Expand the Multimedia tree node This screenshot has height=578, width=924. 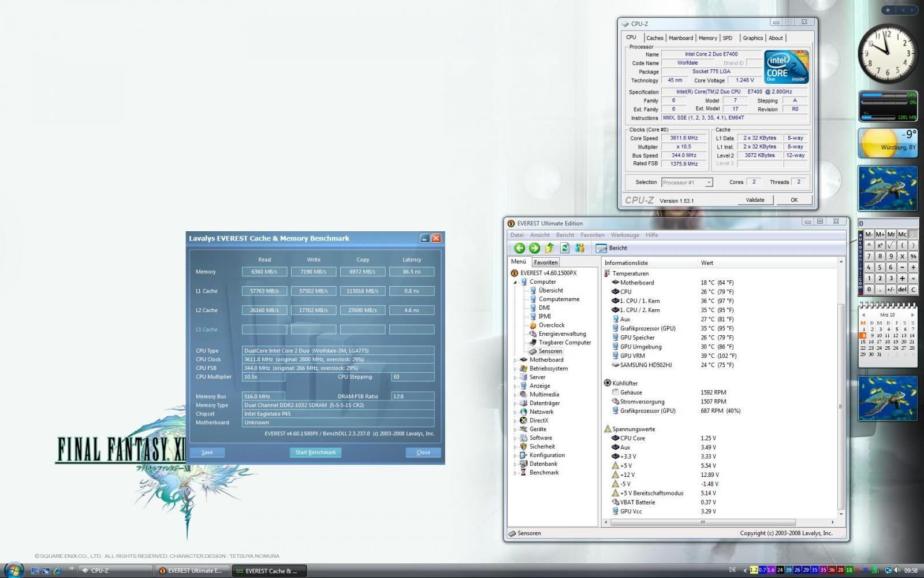pos(515,395)
